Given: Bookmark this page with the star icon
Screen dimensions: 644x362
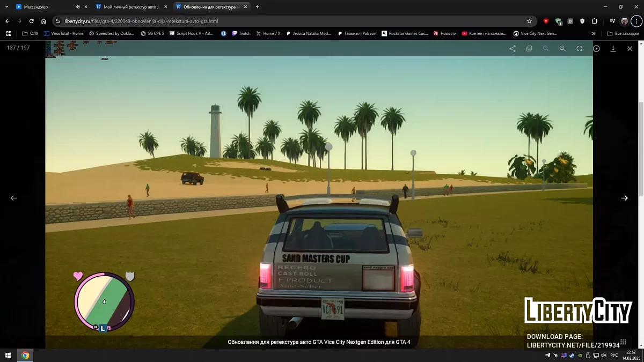Looking at the screenshot, I should pyautogui.click(x=529, y=21).
